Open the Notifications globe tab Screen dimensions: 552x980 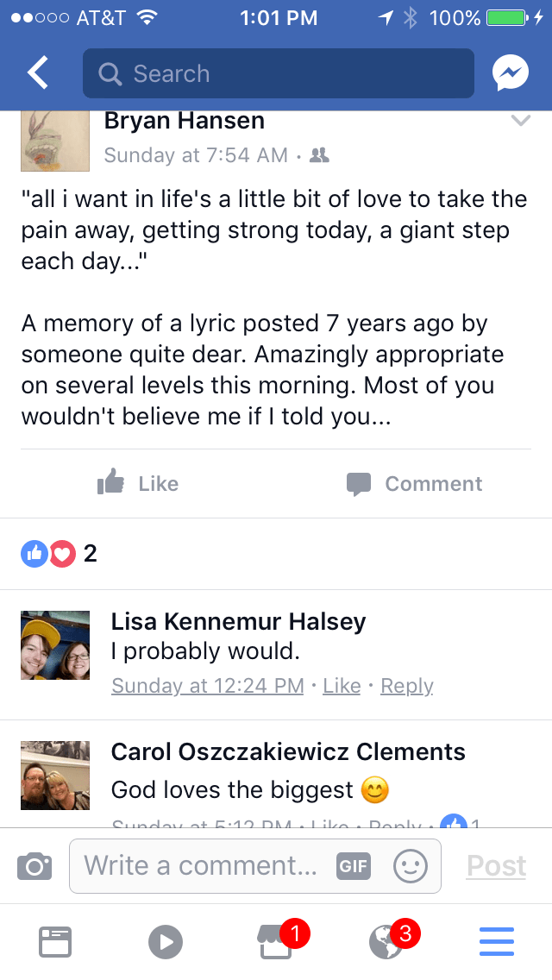386,942
